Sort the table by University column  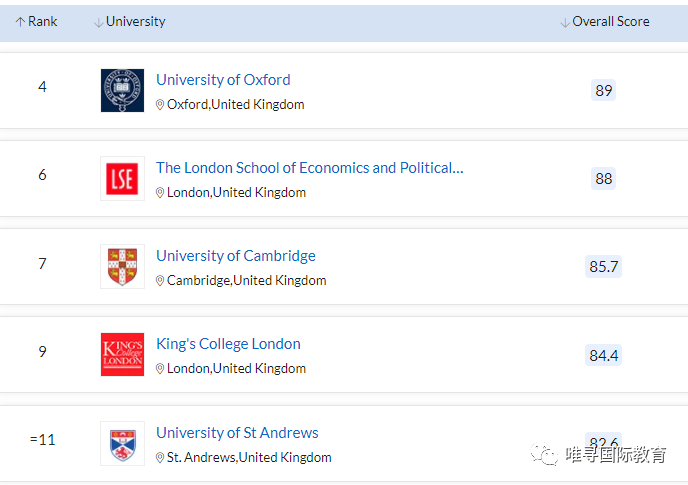coord(130,22)
